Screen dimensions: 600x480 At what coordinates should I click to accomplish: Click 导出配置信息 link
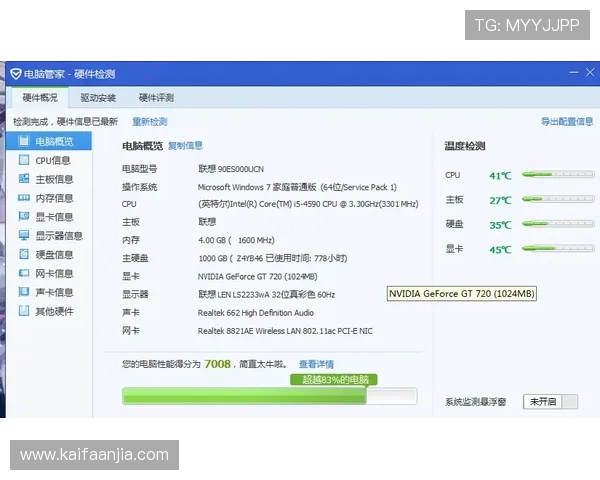[x=567, y=122]
